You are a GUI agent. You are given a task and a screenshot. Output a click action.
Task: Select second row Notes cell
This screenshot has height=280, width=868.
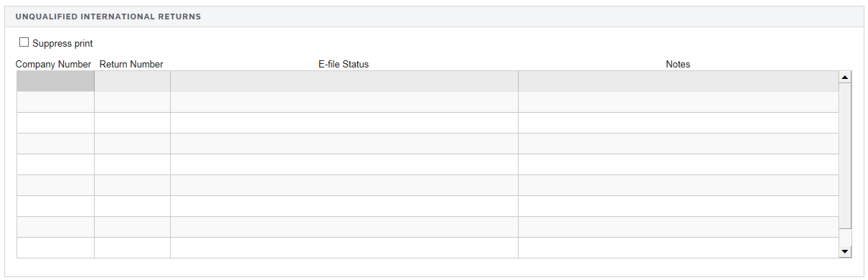tap(679, 102)
